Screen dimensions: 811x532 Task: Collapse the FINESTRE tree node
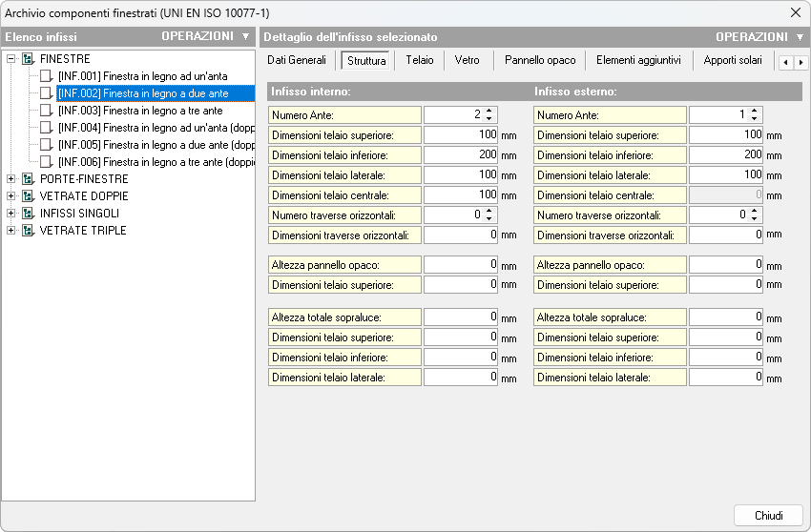(x=11, y=59)
